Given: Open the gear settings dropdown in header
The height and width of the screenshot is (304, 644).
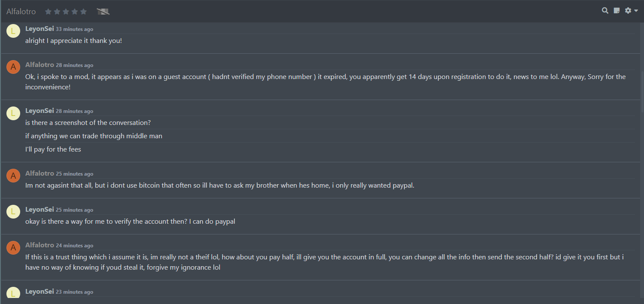Looking at the screenshot, I should coord(631,11).
